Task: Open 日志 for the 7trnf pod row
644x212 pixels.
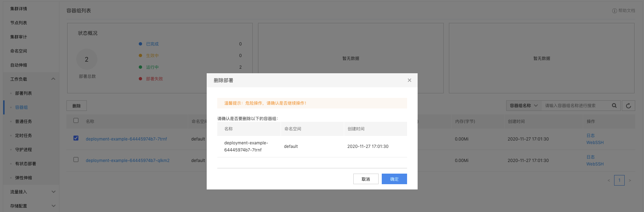Action: 591,136
